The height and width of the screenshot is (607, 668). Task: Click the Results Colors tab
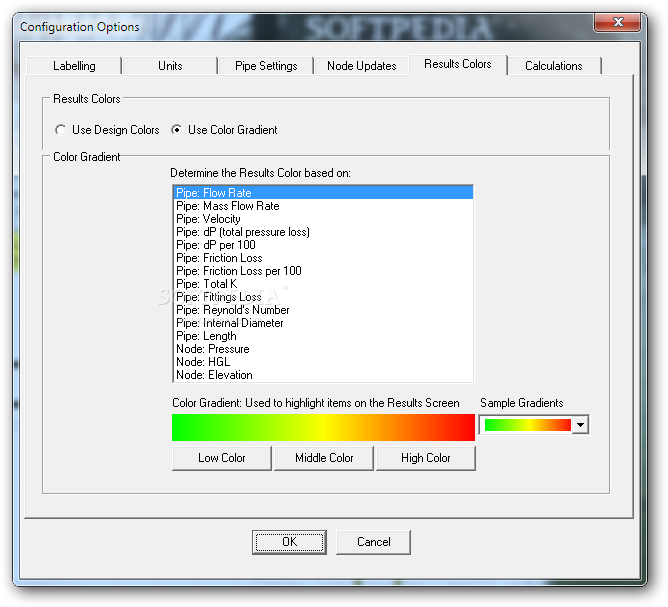pyautogui.click(x=458, y=65)
